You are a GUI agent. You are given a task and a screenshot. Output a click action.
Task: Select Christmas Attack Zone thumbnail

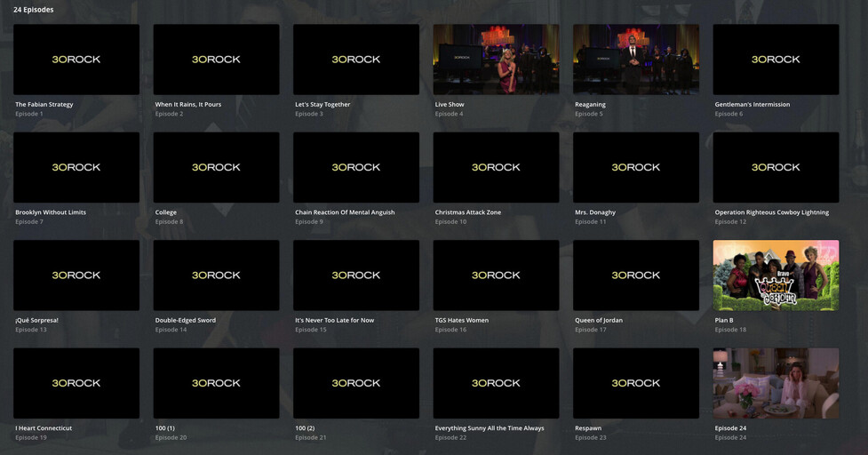tap(496, 167)
